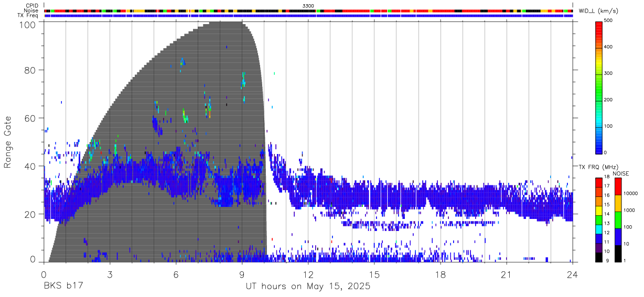
Task: Click the 15 tick on the TX FRQ legend
Action: [607, 205]
